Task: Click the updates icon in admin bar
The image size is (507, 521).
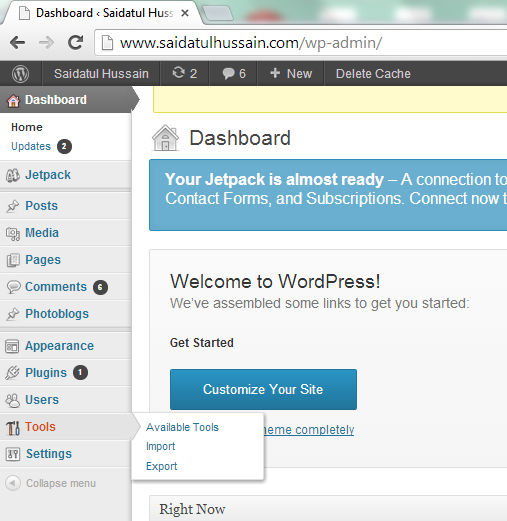Action: point(179,73)
